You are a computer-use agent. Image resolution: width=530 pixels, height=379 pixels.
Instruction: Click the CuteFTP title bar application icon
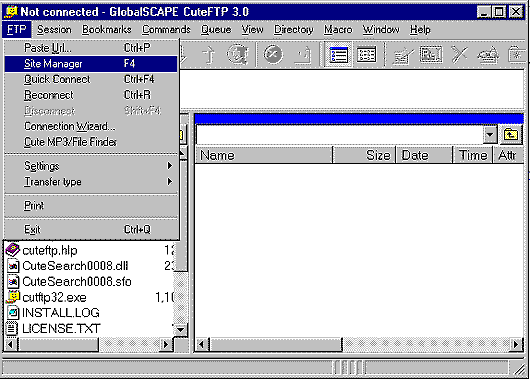(11, 12)
